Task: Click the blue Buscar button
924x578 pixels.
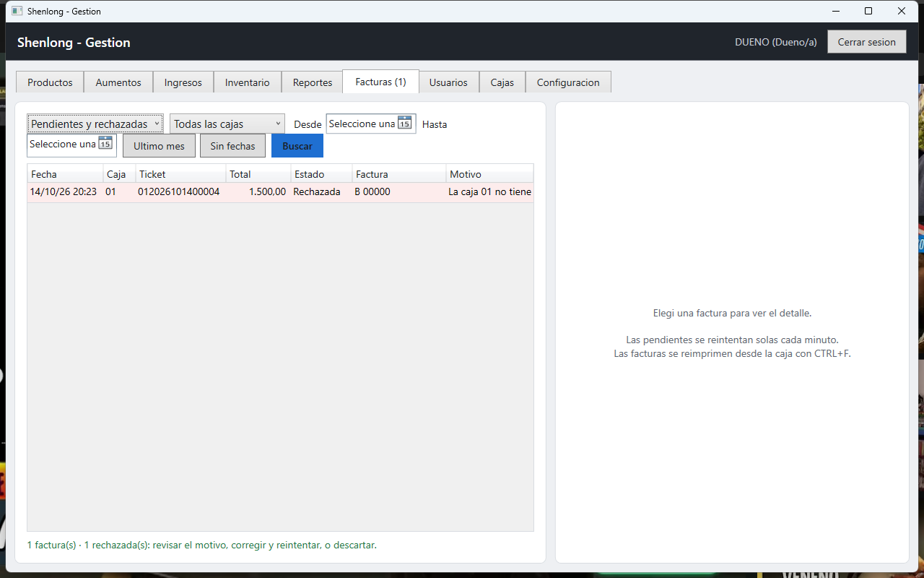Action: (297, 145)
